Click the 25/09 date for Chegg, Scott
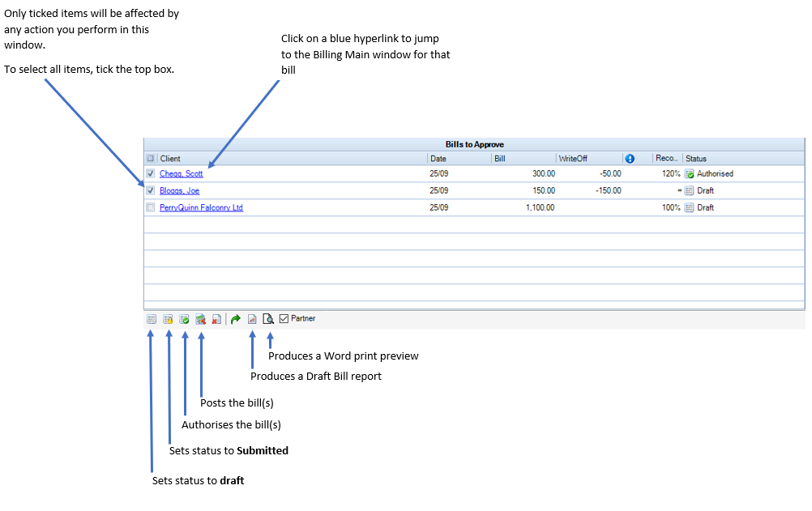The height and width of the screenshot is (511, 812). click(x=438, y=173)
